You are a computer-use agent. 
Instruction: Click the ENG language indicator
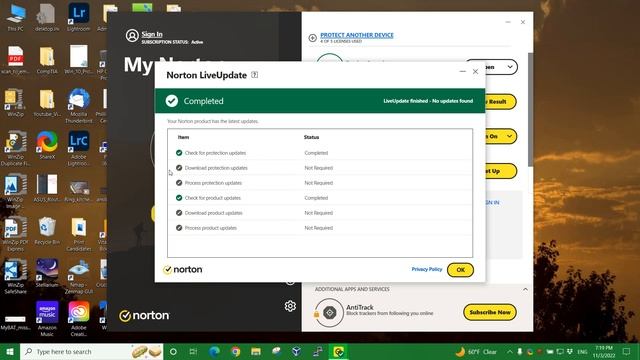tap(582, 351)
